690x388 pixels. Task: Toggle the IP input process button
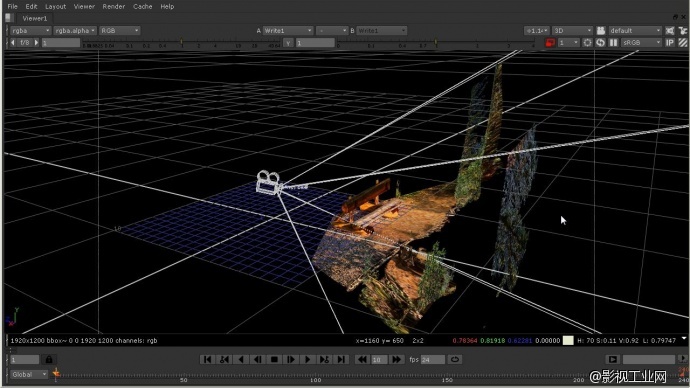(x=670, y=43)
